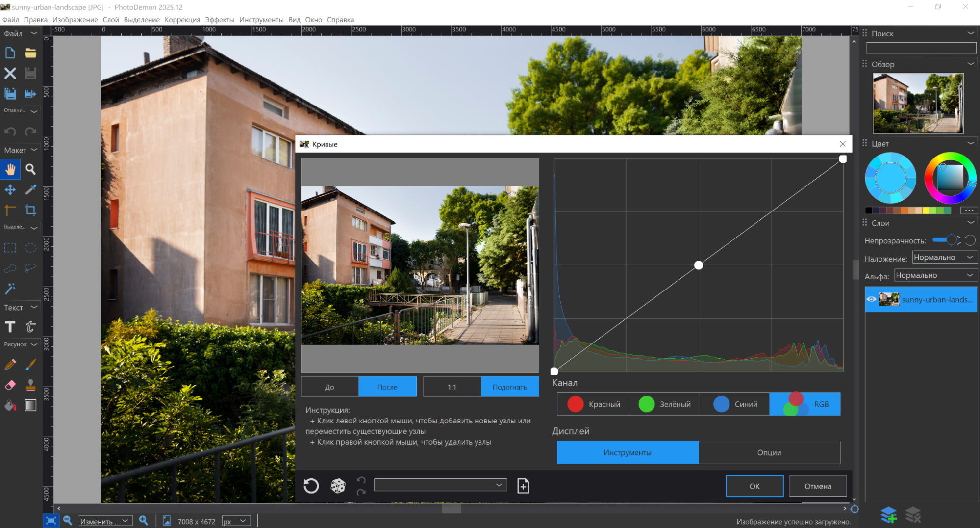Select the Синий channel
The height and width of the screenshot is (528, 980).
point(734,404)
